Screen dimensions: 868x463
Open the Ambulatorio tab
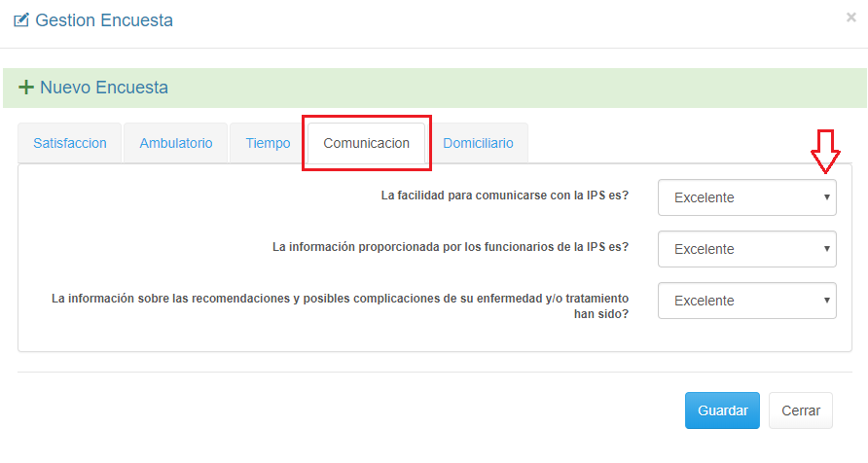point(176,143)
